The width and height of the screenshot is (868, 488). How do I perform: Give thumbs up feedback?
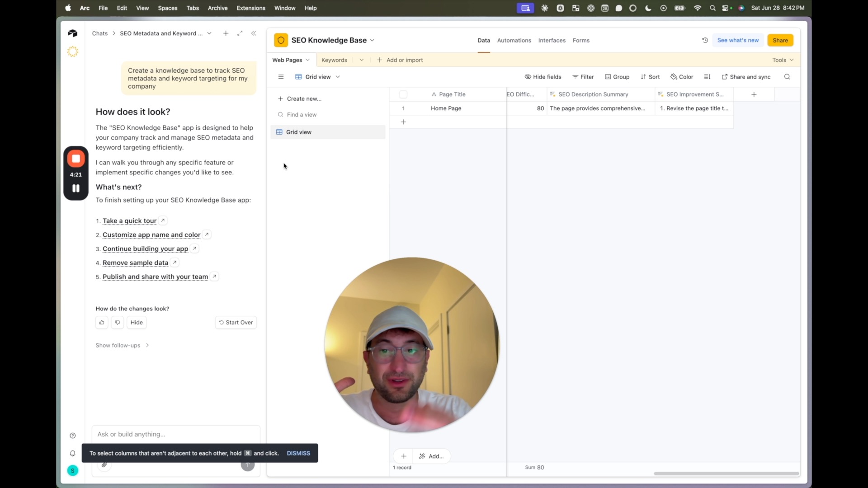[x=102, y=322]
